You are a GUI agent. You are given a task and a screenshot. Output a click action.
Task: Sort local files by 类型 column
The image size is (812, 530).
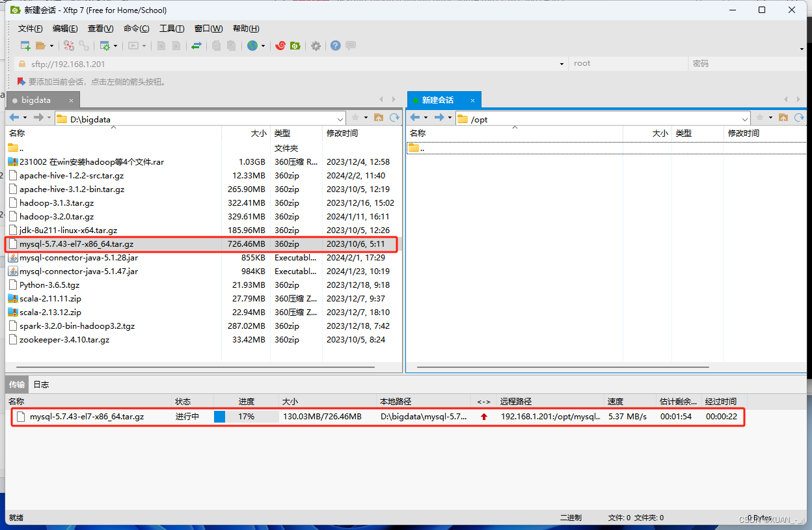[296, 133]
